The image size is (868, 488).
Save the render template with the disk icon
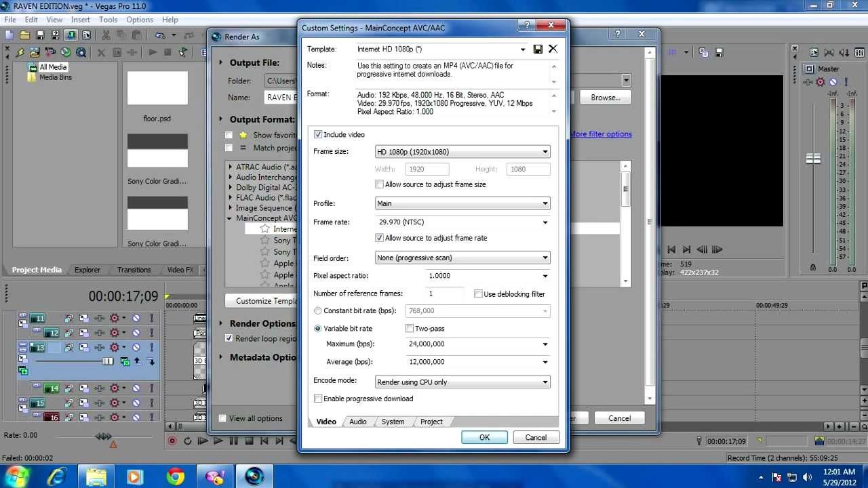pyautogui.click(x=538, y=49)
